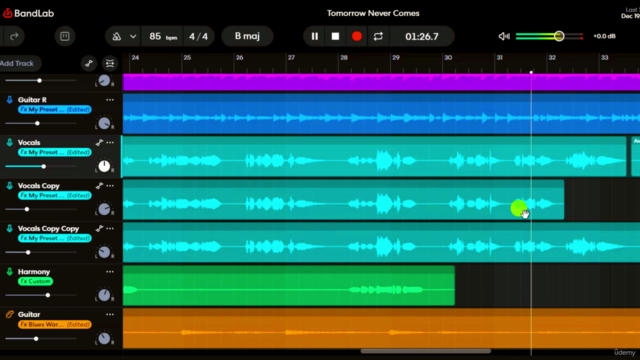Stop playback with the square button

click(x=336, y=36)
